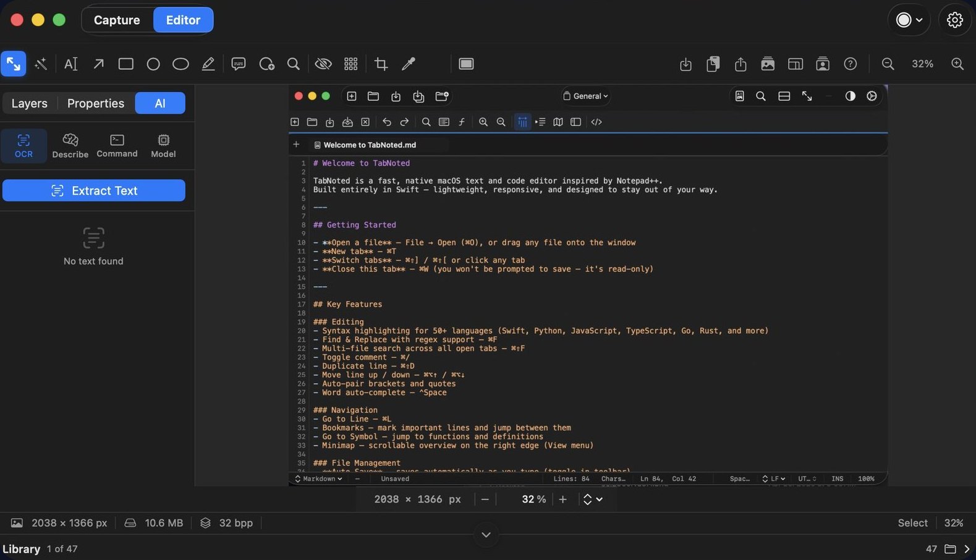
Task: Select the eyedropper color picker
Action: click(409, 64)
